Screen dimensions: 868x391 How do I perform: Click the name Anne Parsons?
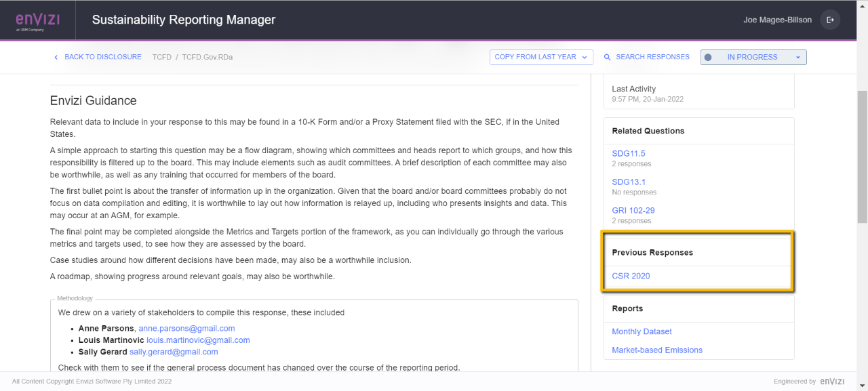point(106,328)
